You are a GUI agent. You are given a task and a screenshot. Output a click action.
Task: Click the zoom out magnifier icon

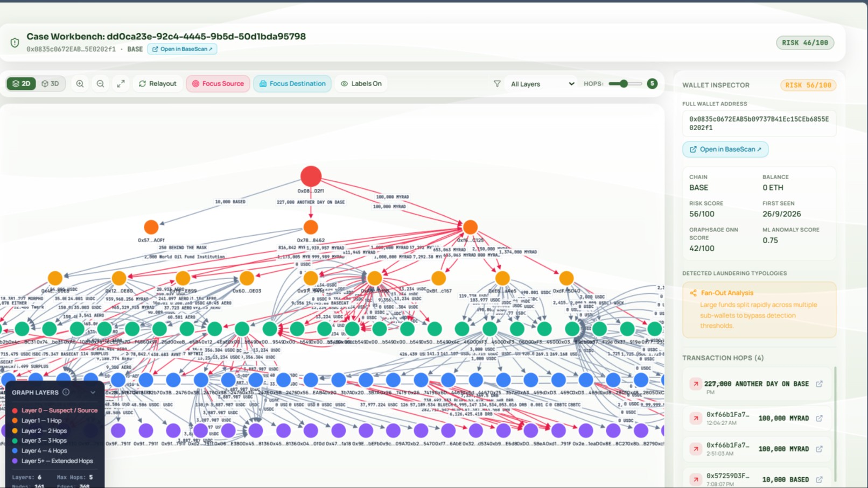100,84
